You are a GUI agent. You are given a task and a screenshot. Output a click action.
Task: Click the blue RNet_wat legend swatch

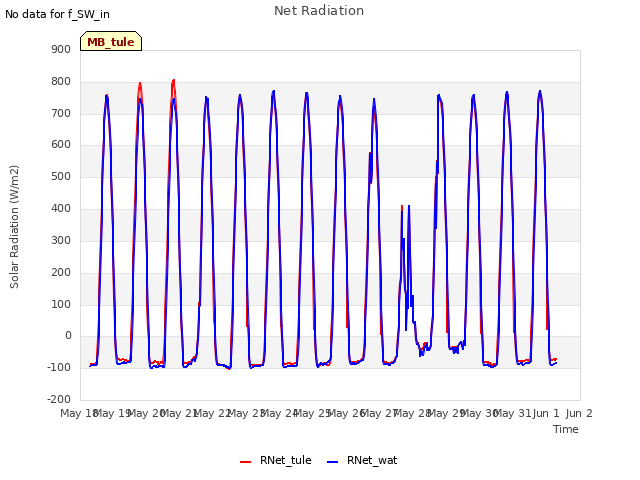tap(333, 462)
